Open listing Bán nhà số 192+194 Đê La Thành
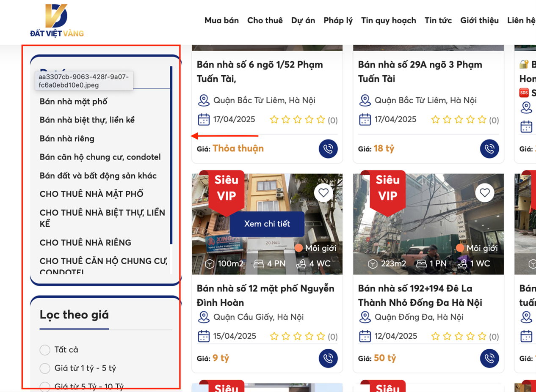The image size is (536, 392). [420, 296]
